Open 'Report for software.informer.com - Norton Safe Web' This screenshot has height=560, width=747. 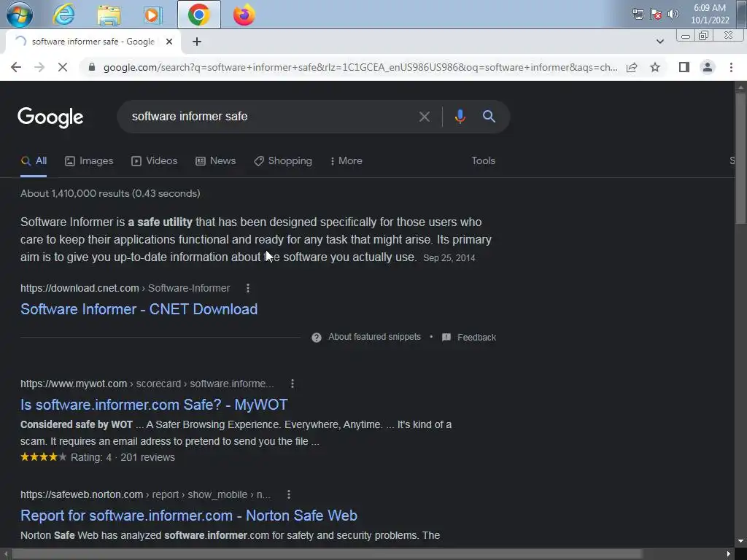189,516
